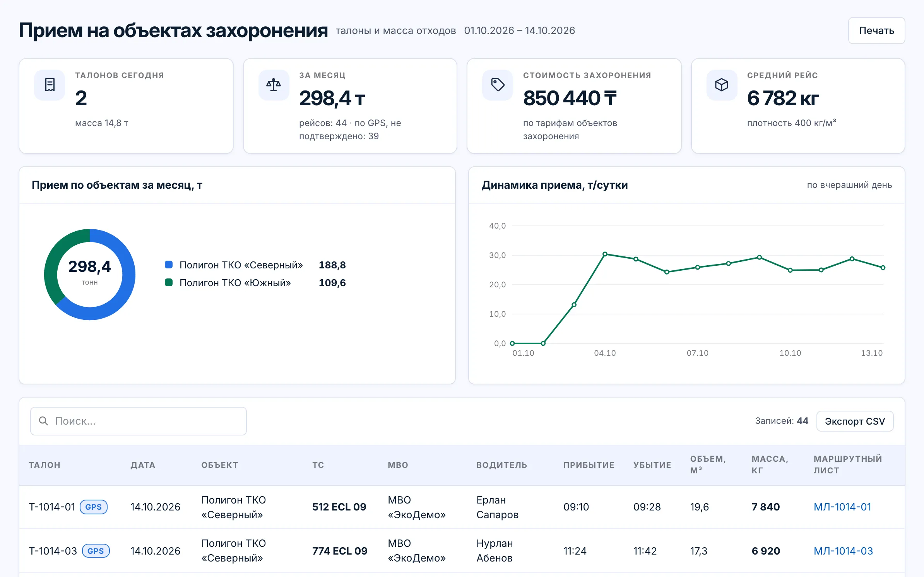Click the GPS badge next to Т-1014-03

96,551
